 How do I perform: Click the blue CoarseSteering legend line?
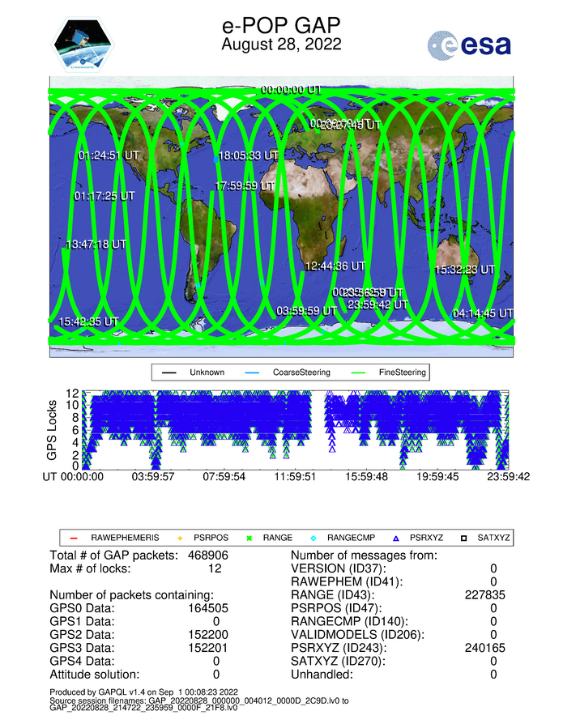pos(254,373)
